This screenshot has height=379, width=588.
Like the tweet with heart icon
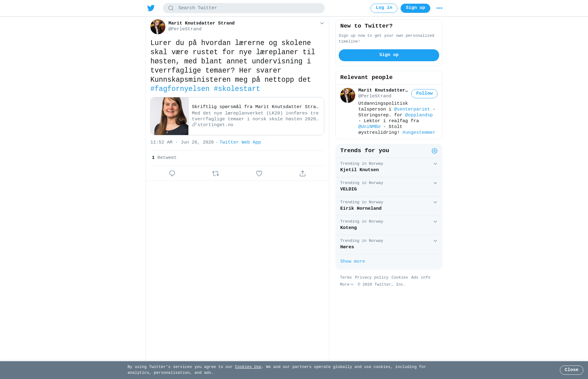[x=259, y=173]
